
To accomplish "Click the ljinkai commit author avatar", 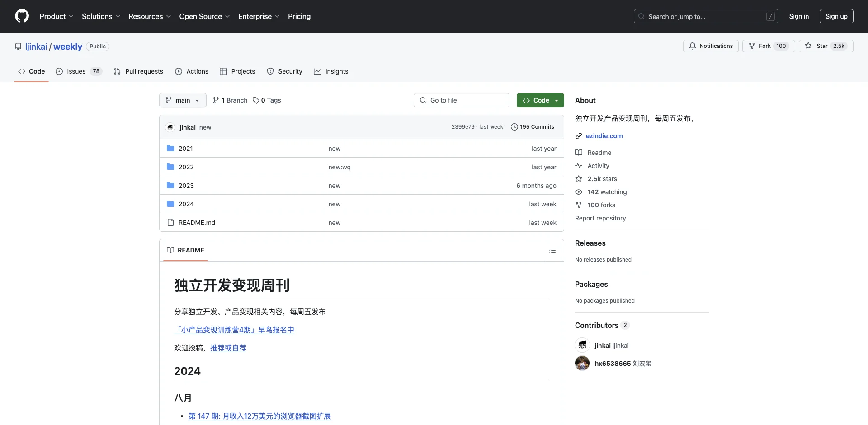I will 170,127.
